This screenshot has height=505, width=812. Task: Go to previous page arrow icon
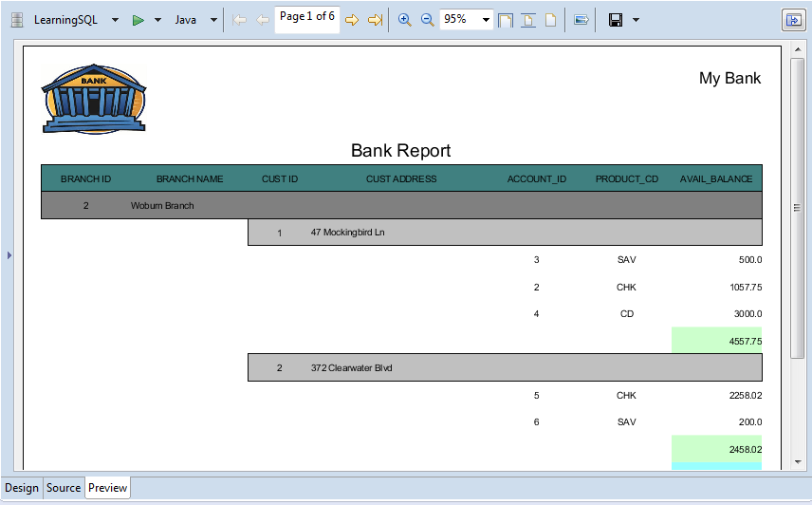pos(263,20)
